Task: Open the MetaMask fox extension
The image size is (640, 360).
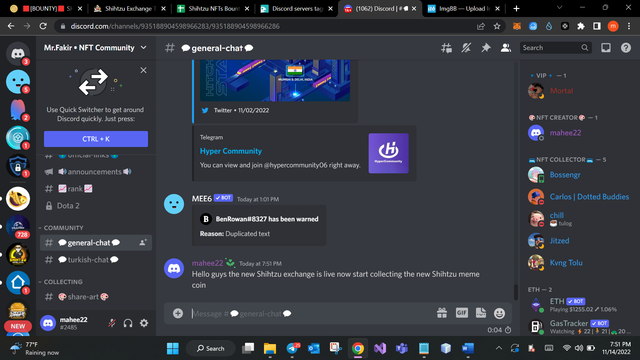Action: tap(517, 26)
